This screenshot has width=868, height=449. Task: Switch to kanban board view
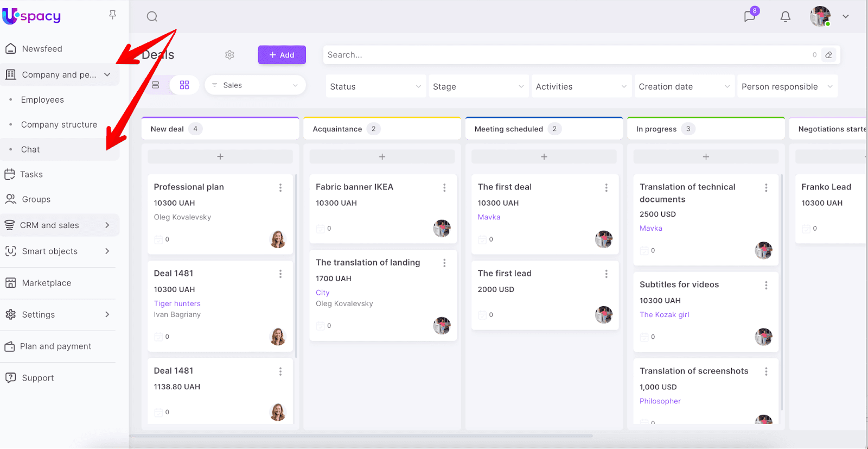coord(184,85)
